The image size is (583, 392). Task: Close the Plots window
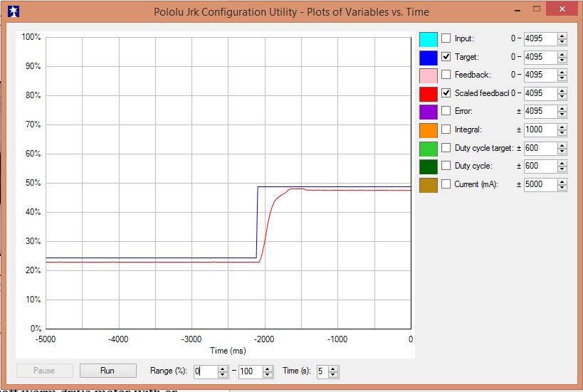pyautogui.click(x=562, y=9)
